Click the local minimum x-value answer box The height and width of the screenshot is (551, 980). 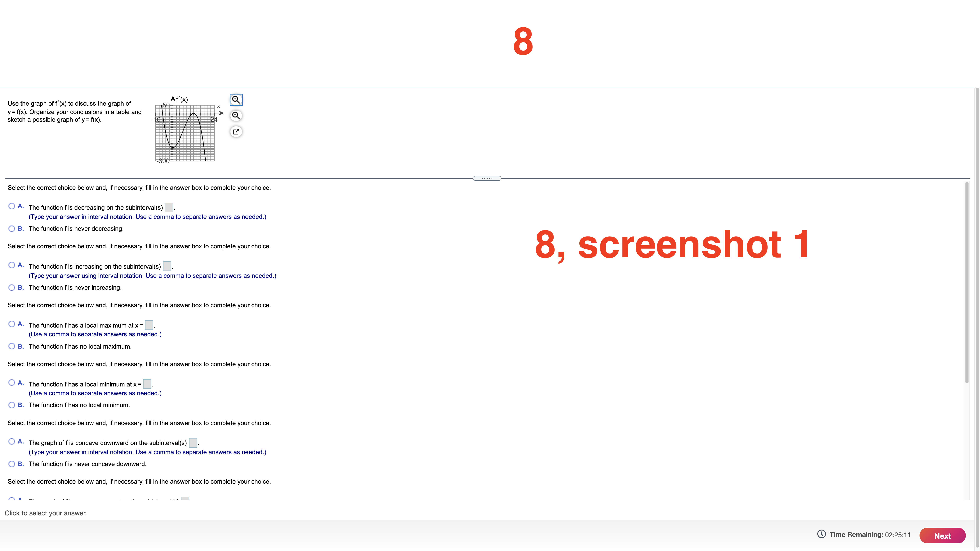click(147, 384)
